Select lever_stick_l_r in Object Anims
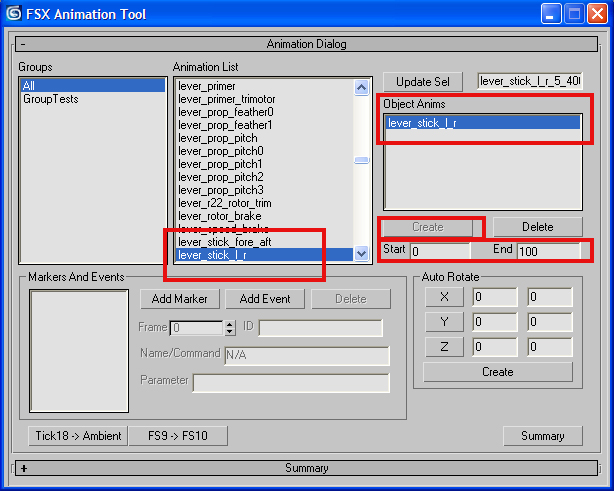This screenshot has height=491, width=614. click(x=482, y=123)
